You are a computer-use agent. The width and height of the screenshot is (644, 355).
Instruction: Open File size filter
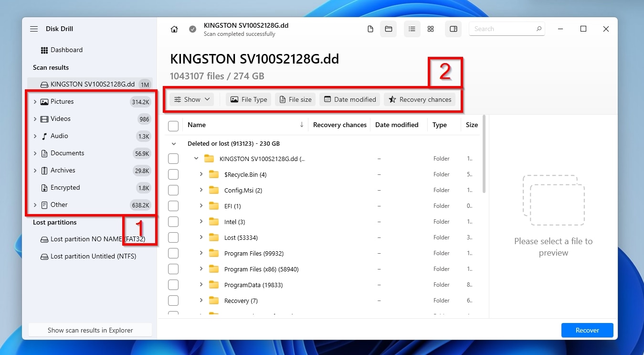[x=296, y=99]
